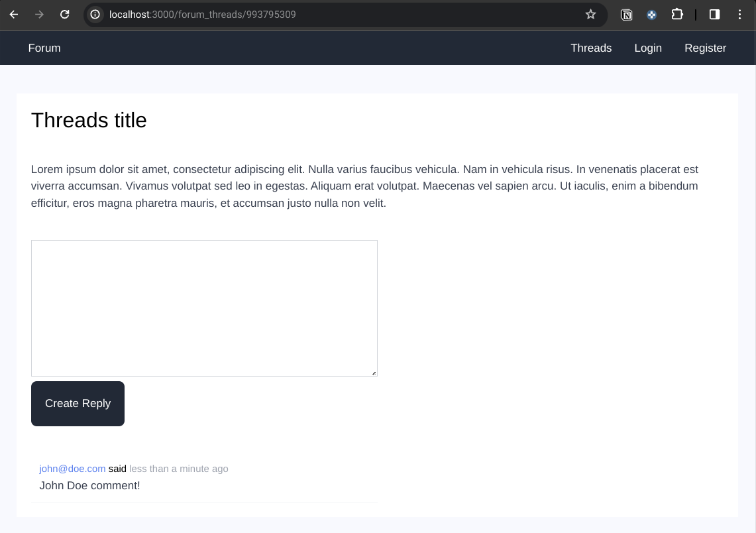Viewport: 756px width, 533px height.
Task: Click the browser forward arrow
Action: pos(39,15)
